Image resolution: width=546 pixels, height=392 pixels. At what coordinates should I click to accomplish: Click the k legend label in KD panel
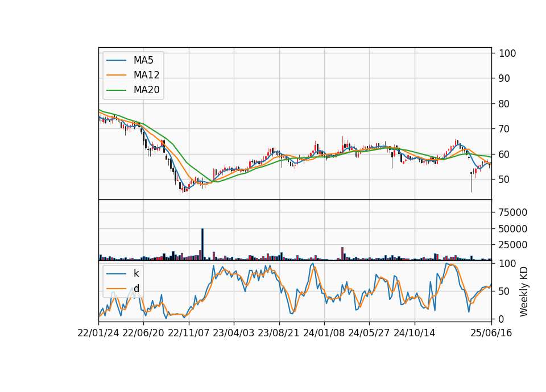[x=136, y=273]
